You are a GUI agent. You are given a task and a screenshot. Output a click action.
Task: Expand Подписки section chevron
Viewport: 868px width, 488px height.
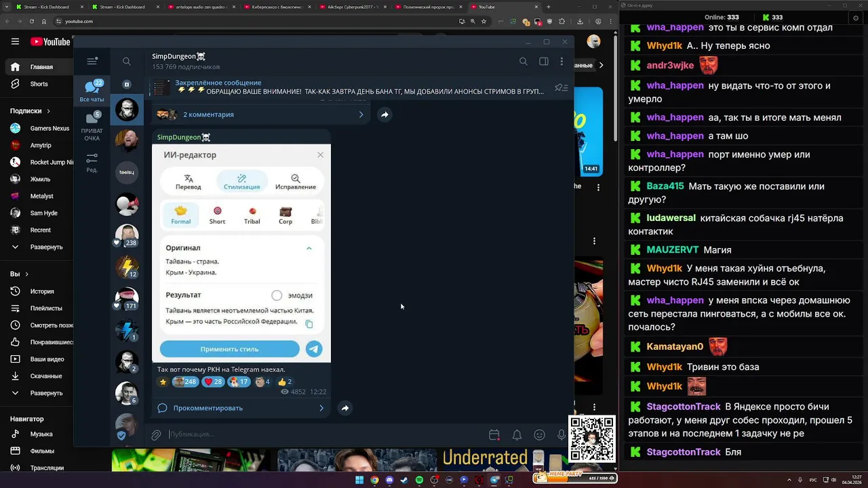click(x=48, y=111)
